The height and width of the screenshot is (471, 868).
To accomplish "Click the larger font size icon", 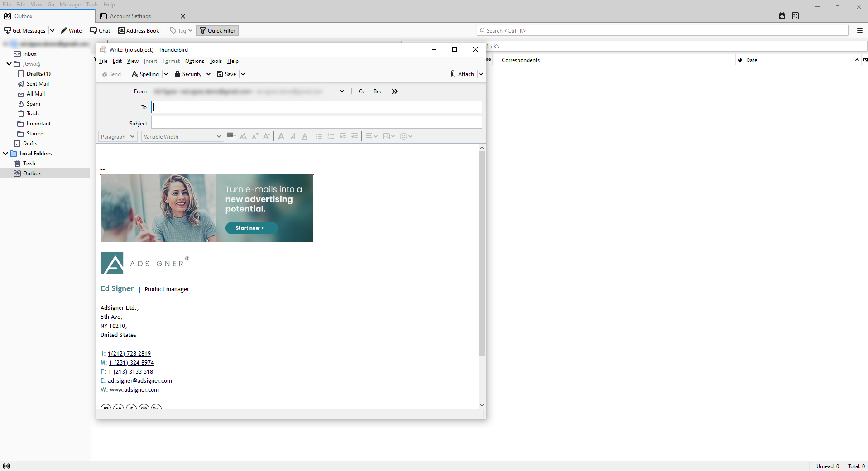I will pos(267,136).
